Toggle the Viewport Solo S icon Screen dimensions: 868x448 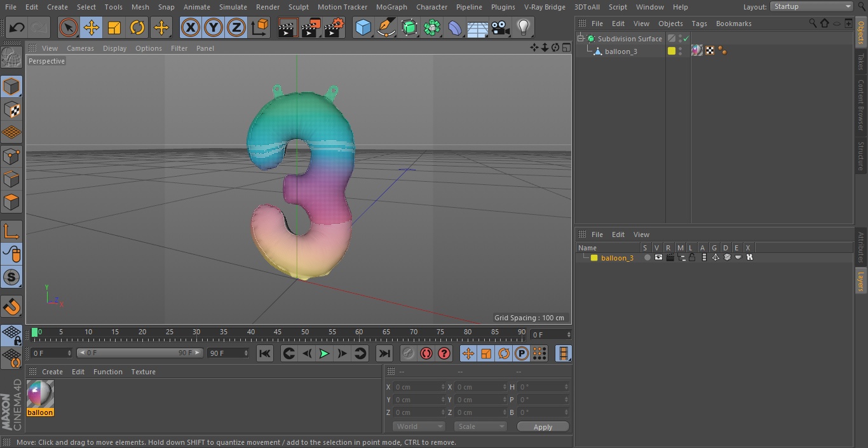pyautogui.click(x=11, y=277)
